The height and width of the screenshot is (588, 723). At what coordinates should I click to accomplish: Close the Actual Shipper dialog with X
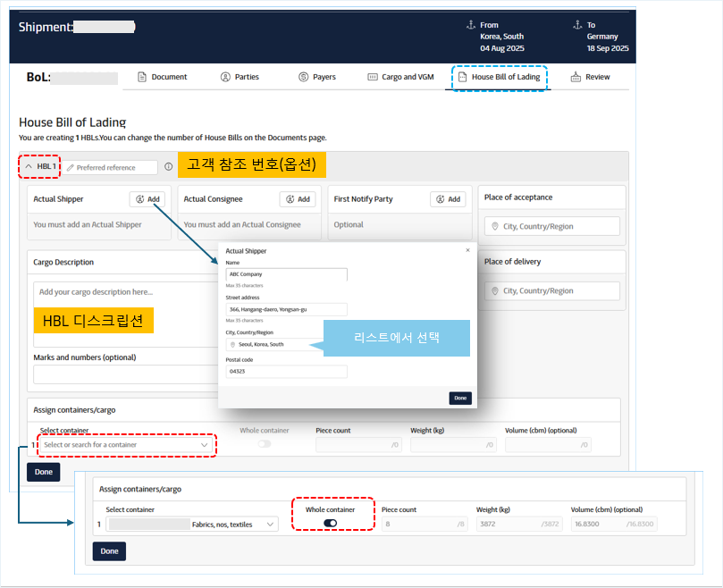point(467,250)
